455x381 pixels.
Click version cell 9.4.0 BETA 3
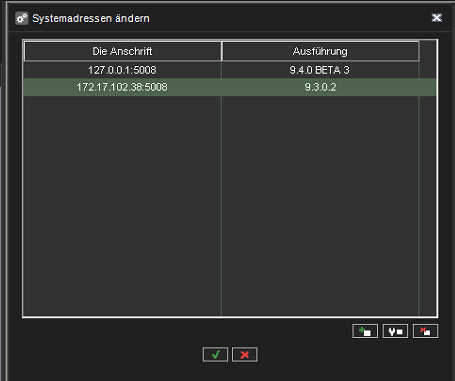tap(320, 70)
